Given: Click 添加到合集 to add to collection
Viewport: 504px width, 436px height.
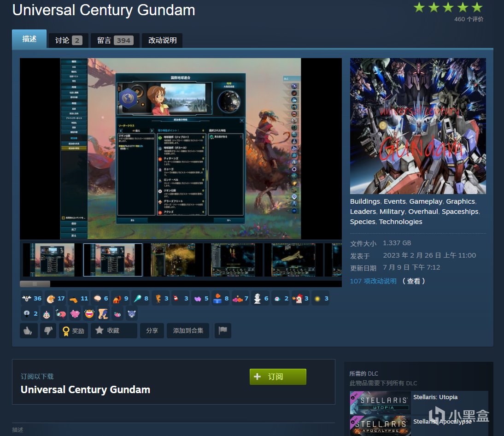Looking at the screenshot, I should [188, 330].
